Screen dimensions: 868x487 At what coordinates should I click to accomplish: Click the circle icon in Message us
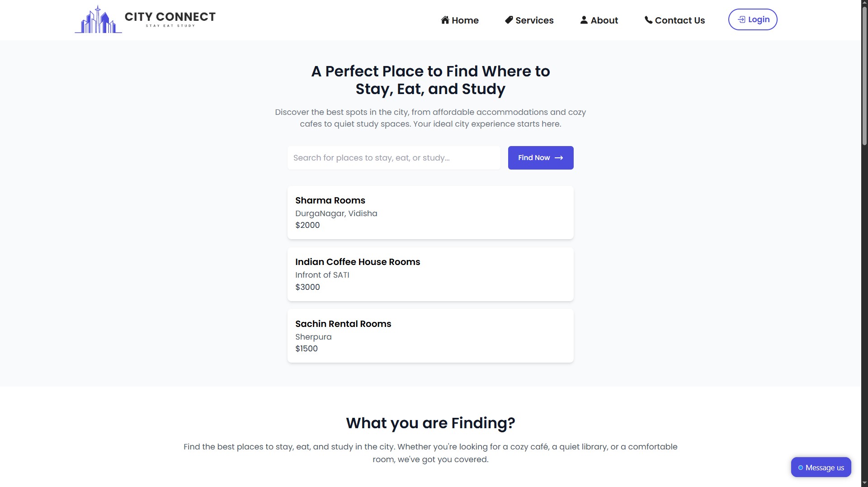point(800,468)
